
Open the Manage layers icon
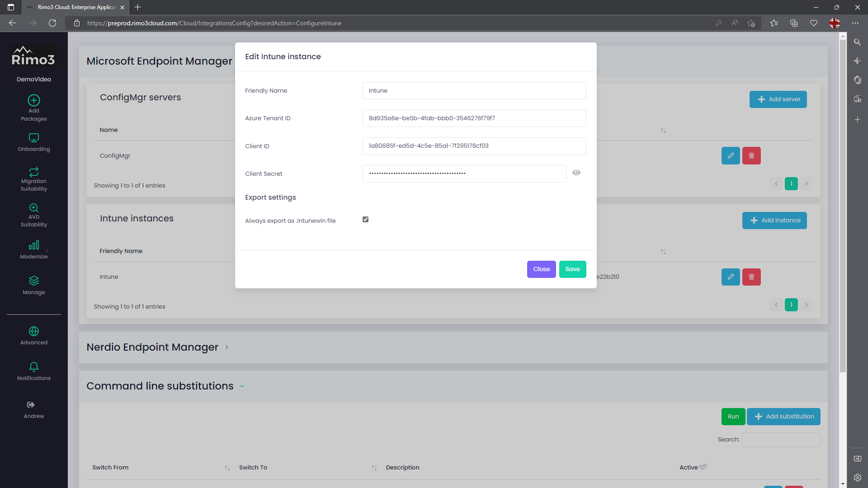(x=34, y=281)
